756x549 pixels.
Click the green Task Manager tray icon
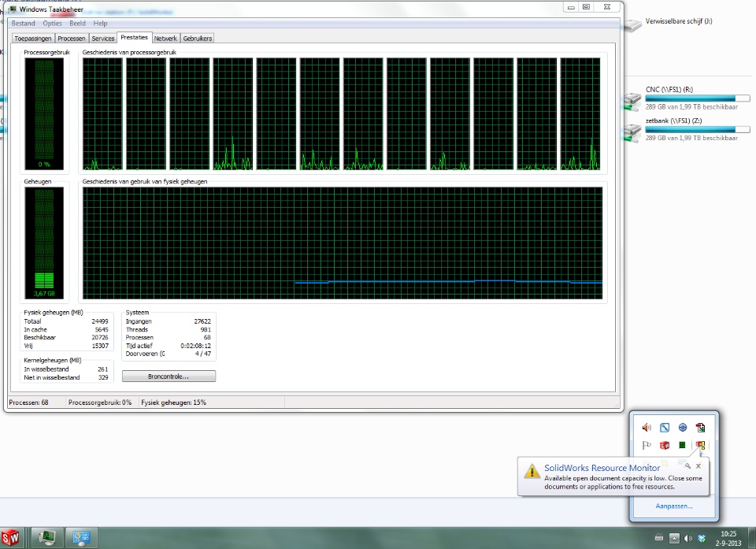(682, 445)
